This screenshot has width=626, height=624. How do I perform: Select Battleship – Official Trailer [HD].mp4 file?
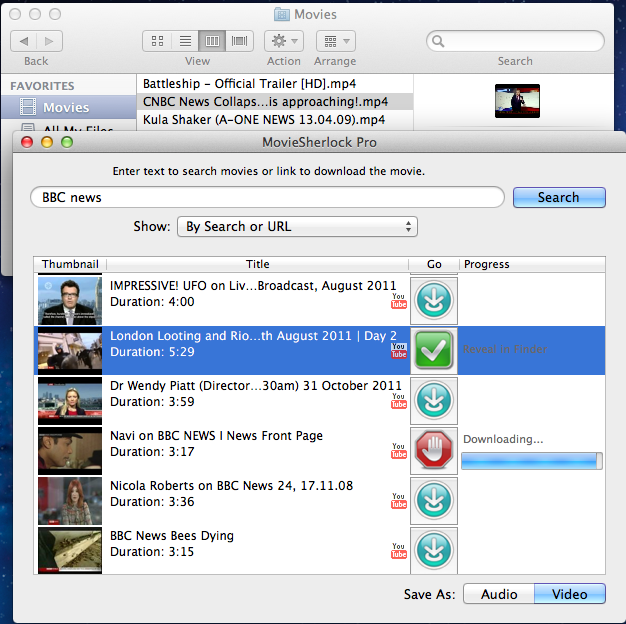point(275,84)
